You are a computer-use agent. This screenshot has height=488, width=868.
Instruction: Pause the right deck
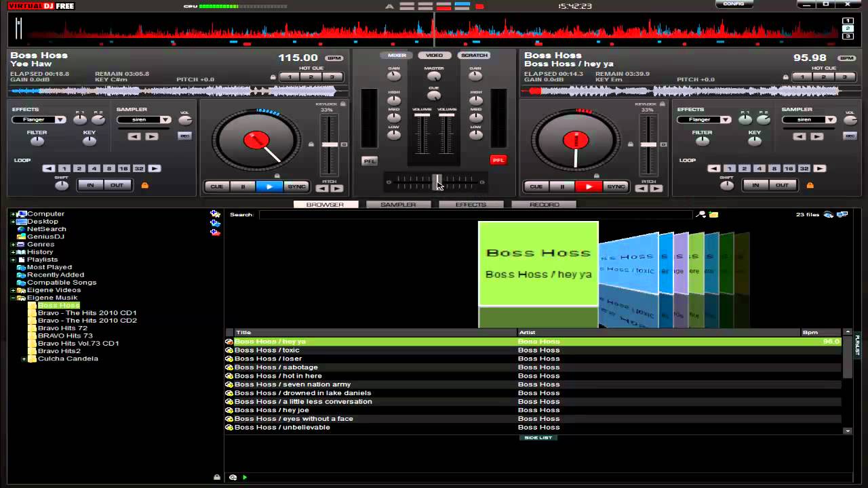(562, 186)
